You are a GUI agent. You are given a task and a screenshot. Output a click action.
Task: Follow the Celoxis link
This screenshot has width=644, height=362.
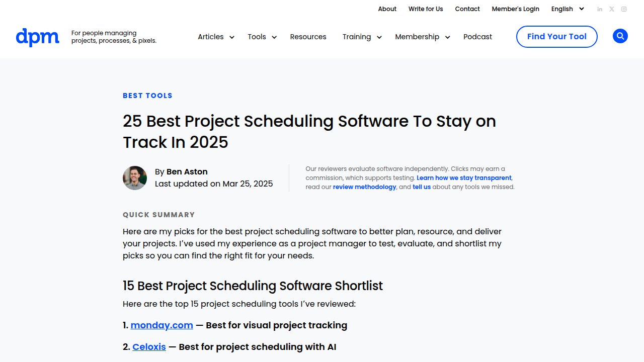point(149,347)
